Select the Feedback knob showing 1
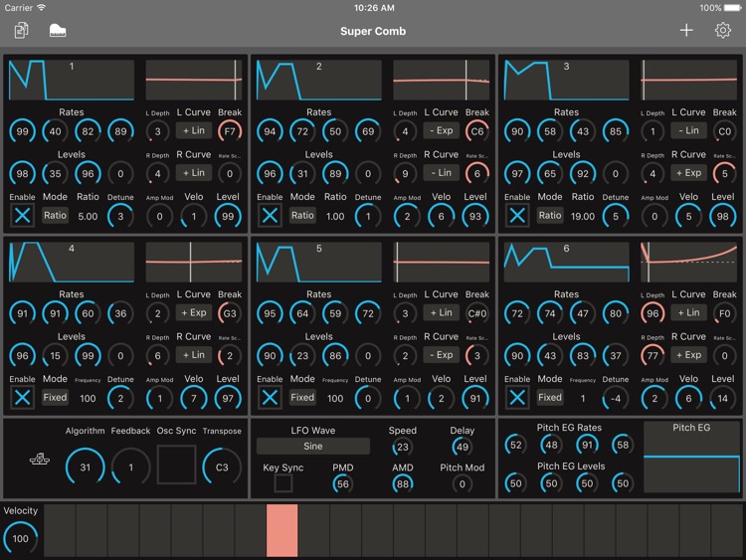Screen dimensions: 746x560 [x=131, y=467]
